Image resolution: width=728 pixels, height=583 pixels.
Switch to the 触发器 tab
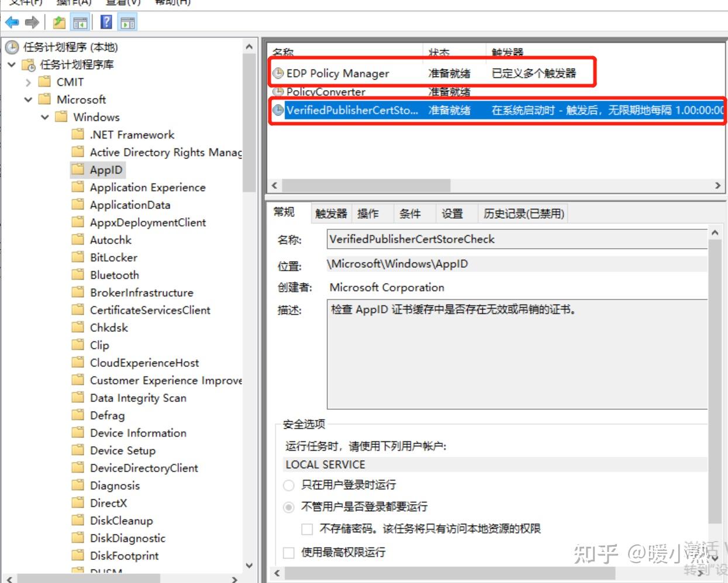coord(330,213)
